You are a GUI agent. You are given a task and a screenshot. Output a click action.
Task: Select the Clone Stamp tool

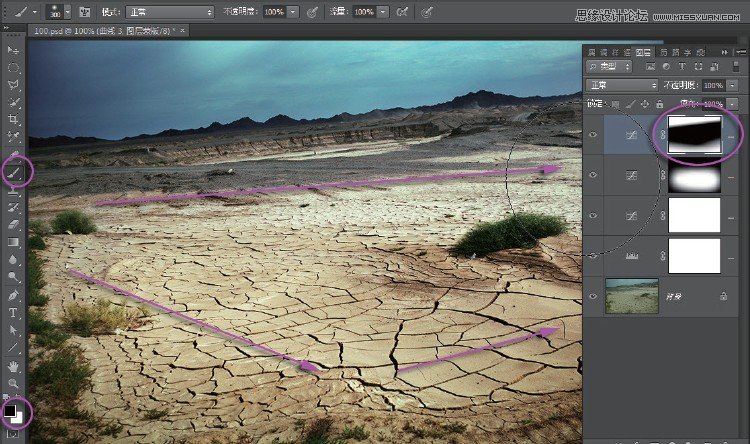(13, 190)
